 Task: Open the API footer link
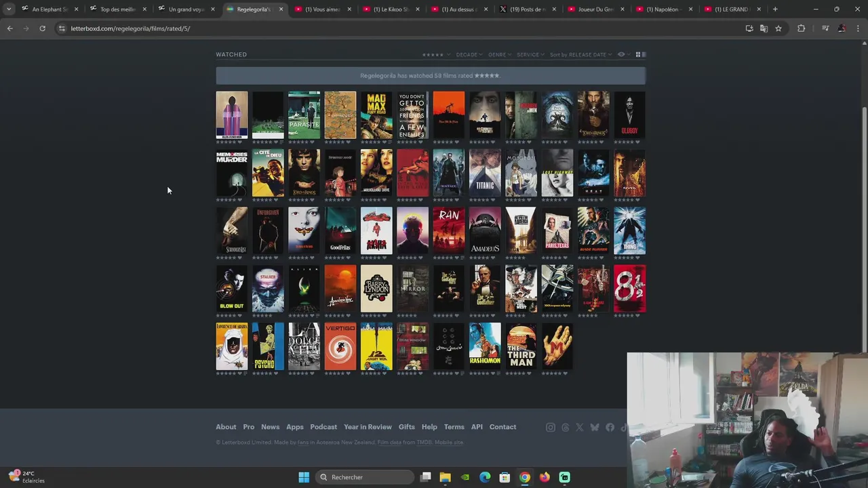pyautogui.click(x=477, y=427)
